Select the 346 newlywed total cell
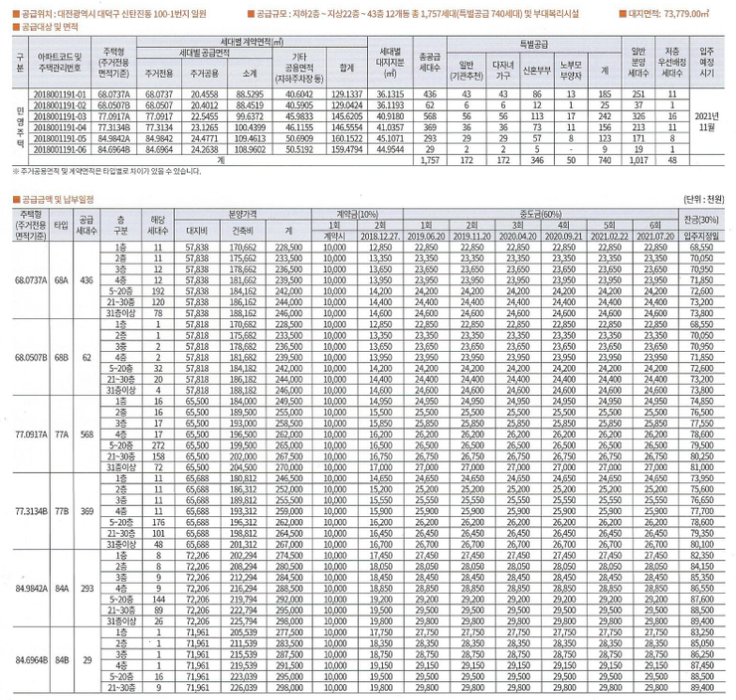This screenshot has height=700, width=736. [x=537, y=160]
